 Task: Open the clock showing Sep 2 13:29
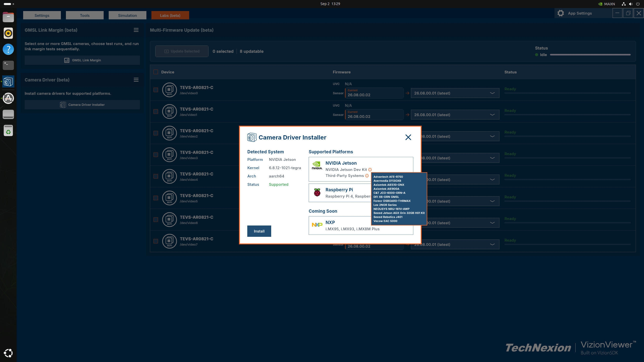[330, 4]
